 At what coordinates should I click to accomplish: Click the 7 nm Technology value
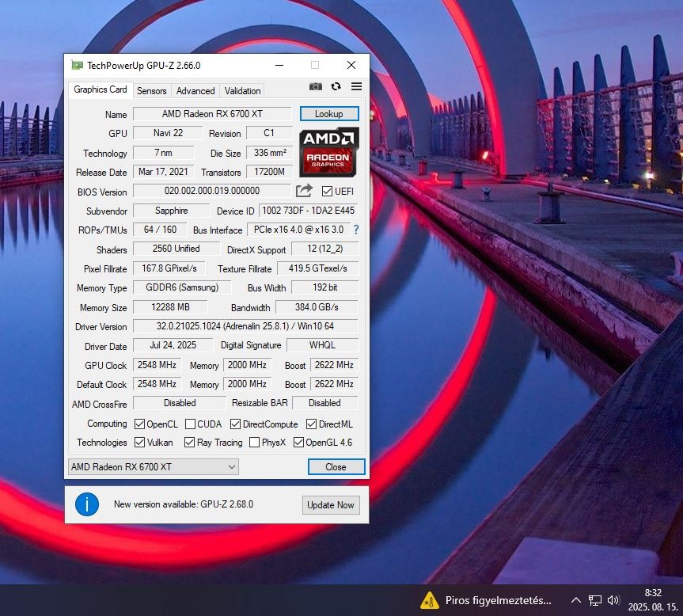[163, 153]
